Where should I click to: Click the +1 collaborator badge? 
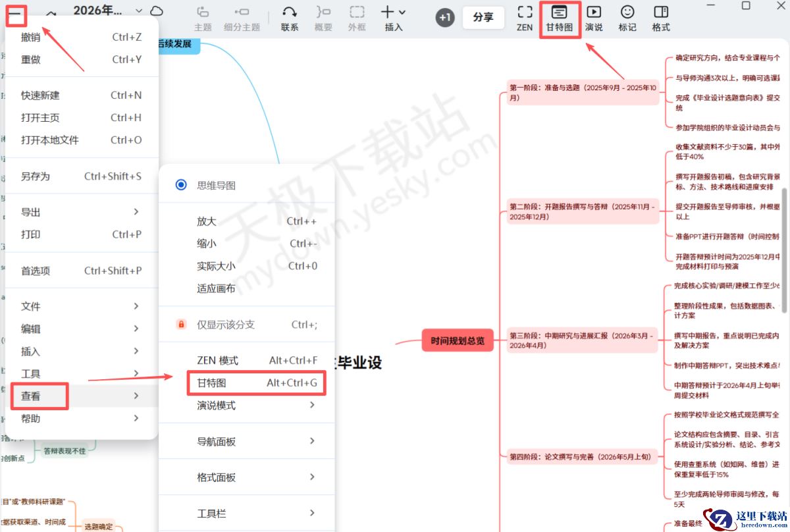click(x=444, y=18)
